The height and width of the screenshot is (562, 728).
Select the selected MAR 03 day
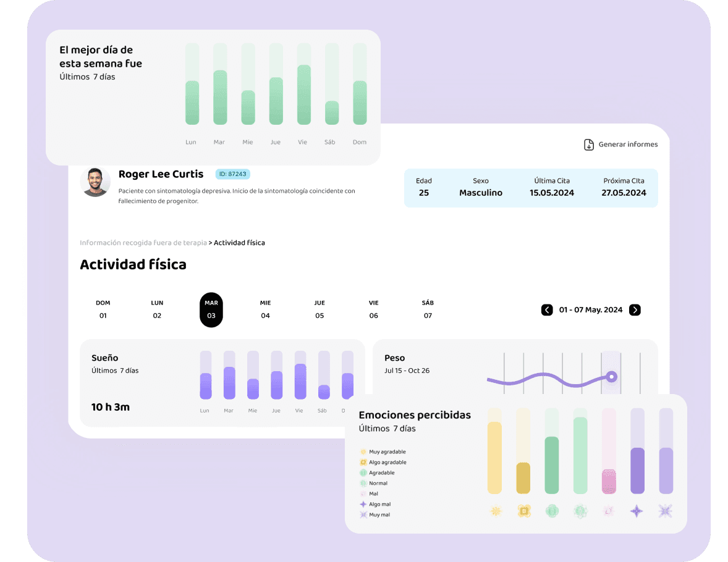pyautogui.click(x=211, y=309)
